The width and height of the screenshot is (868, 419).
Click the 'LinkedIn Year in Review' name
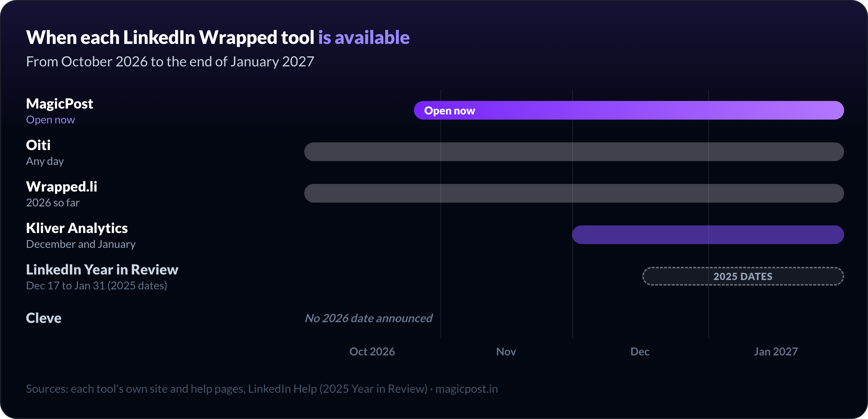coord(102,270)
